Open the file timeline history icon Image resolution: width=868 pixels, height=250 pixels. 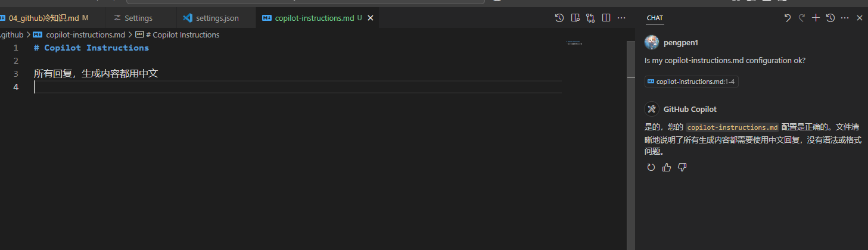point(559,18)
